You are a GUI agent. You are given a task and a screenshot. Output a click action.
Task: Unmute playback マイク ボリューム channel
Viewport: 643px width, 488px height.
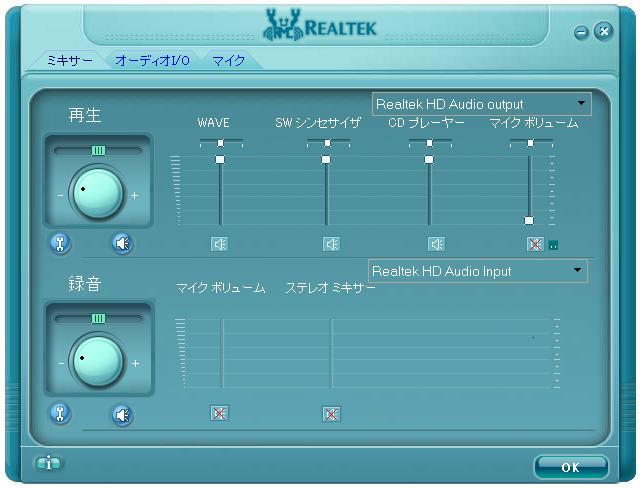pyautogui.click(x=535, y=244)
